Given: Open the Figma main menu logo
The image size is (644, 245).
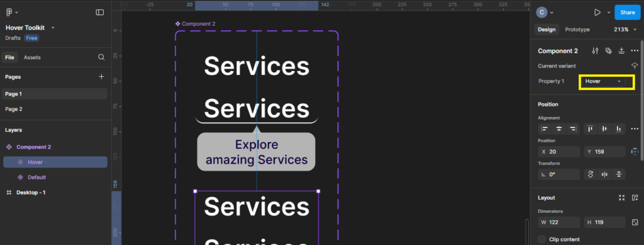Looking at the screenshot, I should (9, 13).
